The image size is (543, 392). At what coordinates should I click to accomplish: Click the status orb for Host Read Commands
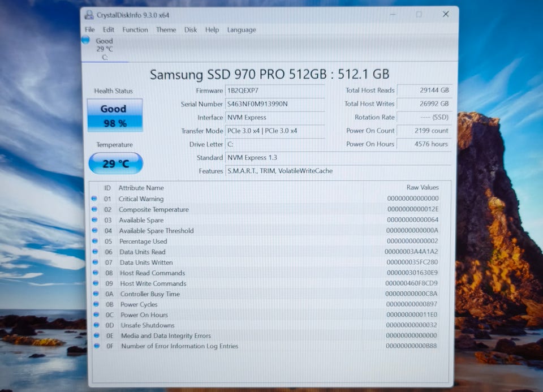click(96, 273)
